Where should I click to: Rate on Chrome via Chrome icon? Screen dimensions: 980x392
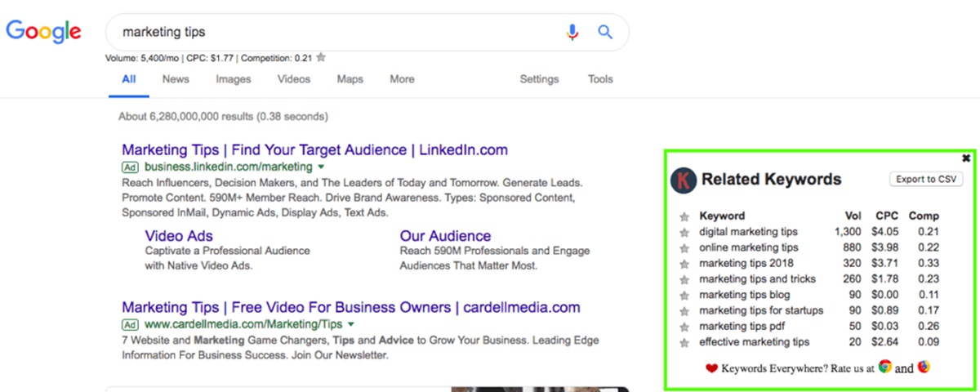884,367
